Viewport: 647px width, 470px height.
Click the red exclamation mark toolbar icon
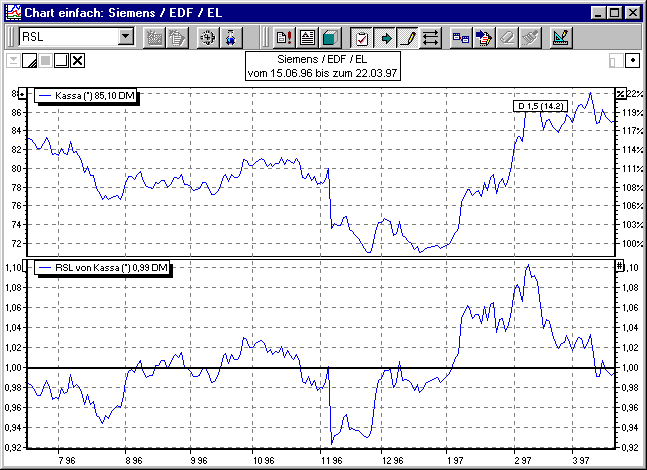[283, 38]
